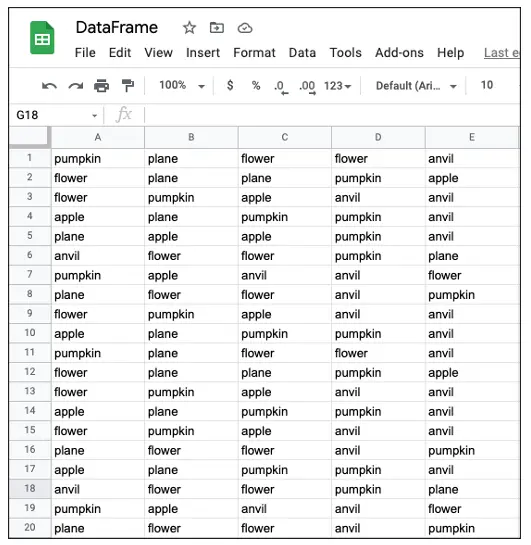
Task: Apply percent format button
Action: tap(256, 86)
